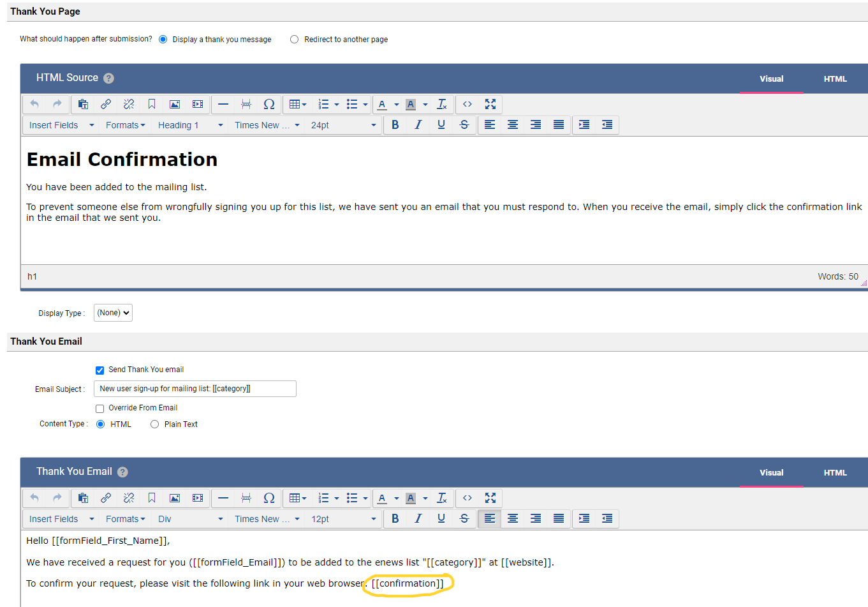Screen dimensions: 868x607
Task: Select Redirect to another page option
Action: [x=294, y=40]
